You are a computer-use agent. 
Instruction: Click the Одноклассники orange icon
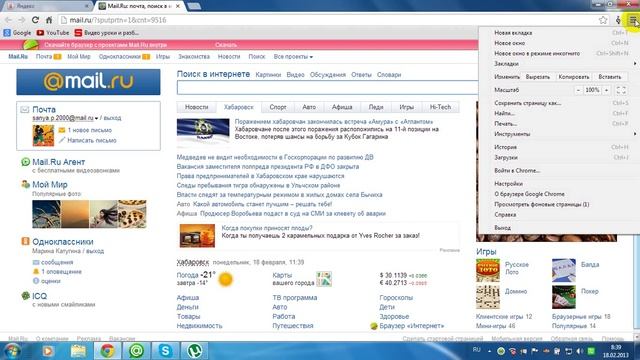(25, 242)
